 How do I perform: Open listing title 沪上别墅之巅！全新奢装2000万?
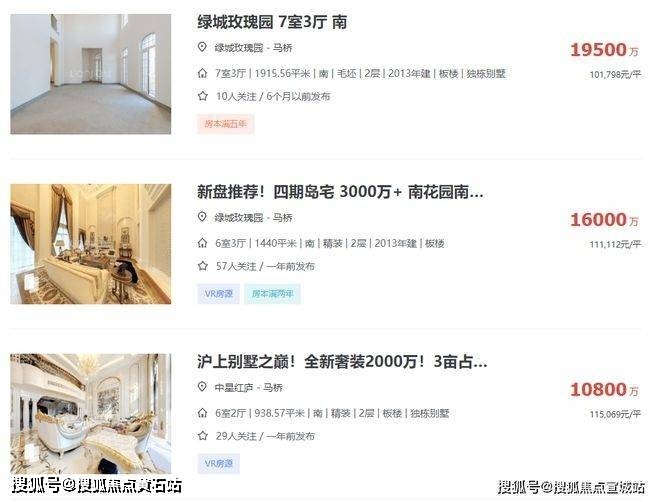(x=342, y=361)
